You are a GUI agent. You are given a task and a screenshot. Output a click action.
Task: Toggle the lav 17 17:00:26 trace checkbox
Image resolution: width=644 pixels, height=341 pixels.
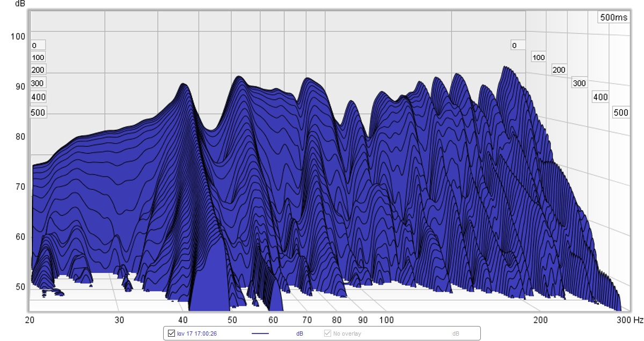pyautogui.click(x=172, y=333)
